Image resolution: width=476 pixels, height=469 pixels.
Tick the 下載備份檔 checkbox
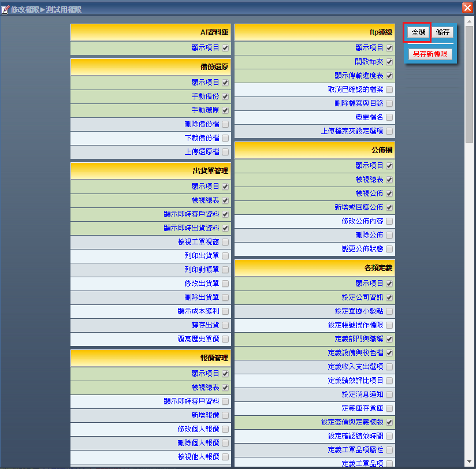[225, 138]
